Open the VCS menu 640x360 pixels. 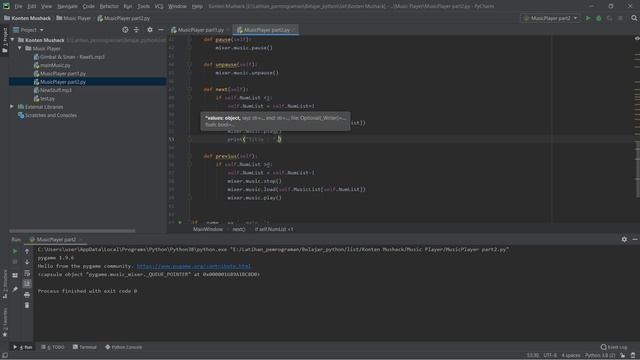point(159,6)
